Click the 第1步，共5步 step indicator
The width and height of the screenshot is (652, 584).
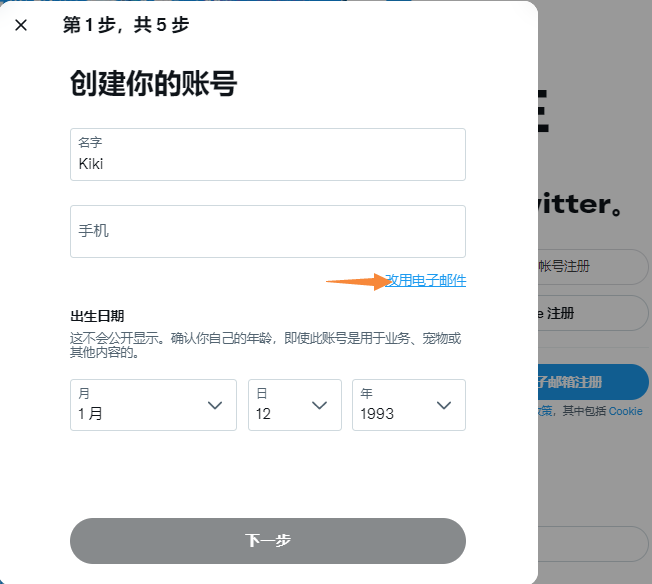click(125, 25)
